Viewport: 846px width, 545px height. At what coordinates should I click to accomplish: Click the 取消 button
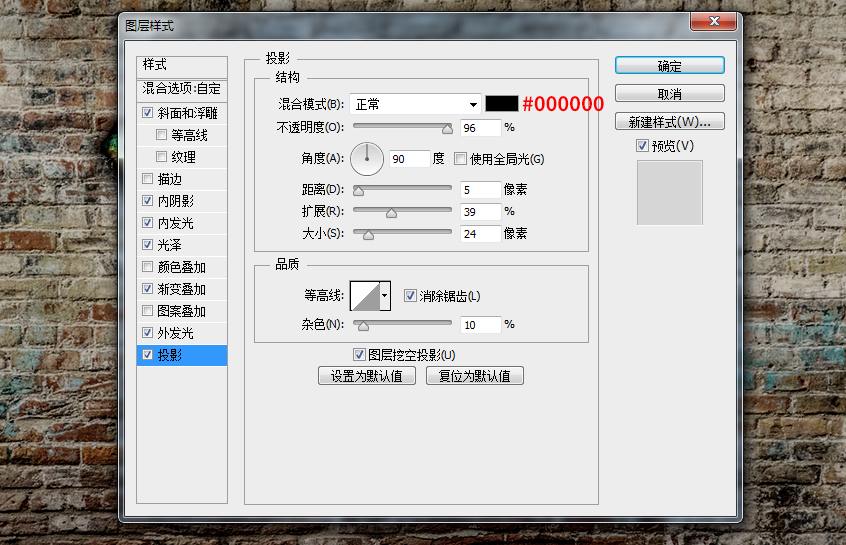coord(670,93)
